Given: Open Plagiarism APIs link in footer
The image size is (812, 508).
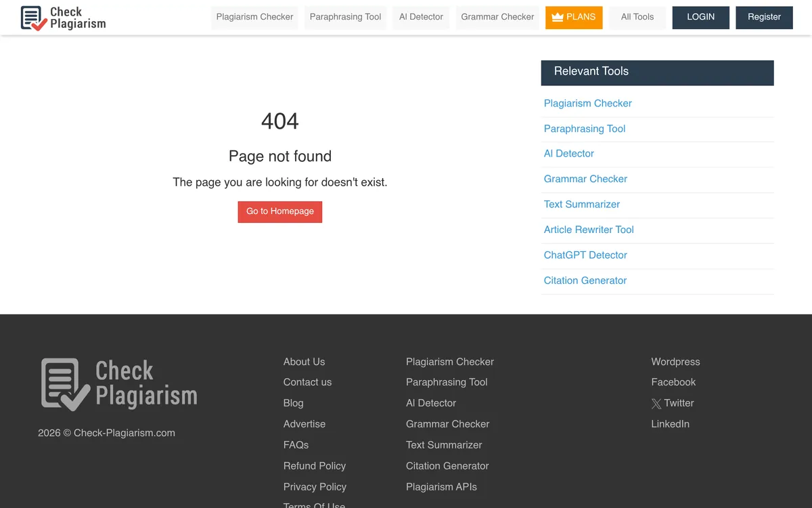Looking at the screenshot, I should coord(441,487).
